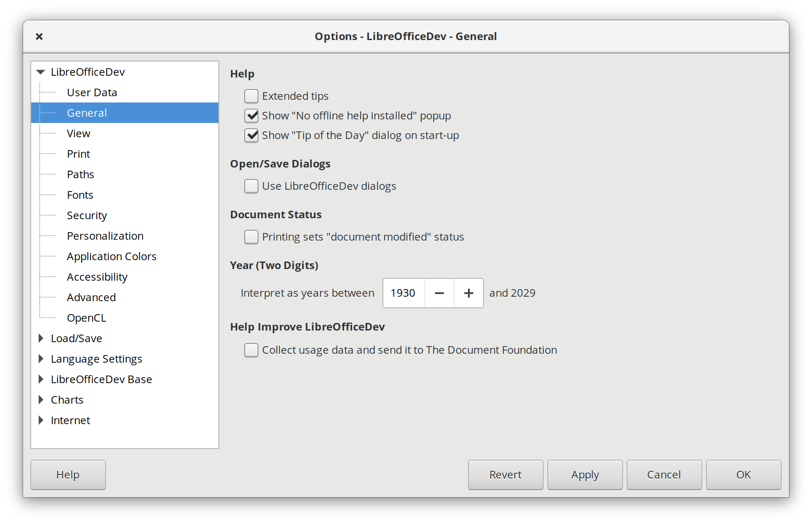Collapse the LibreOfficeDev tree node
Image resolution: width=812 pixels, height=523 pixels.
pyautogui.click(x=41, y=72)
